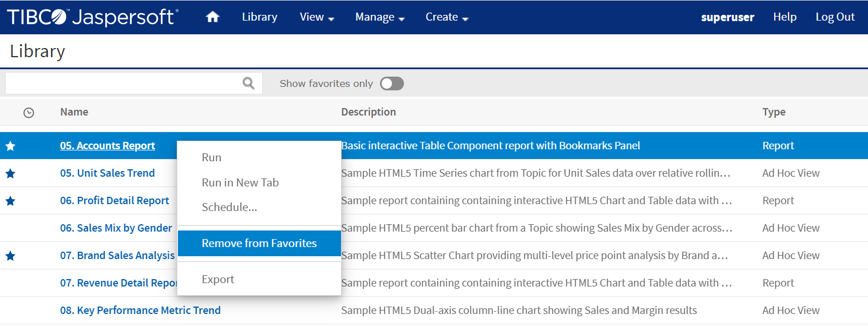The image size is (868, 326).
Task: Open 06. Sales Mix by Gender
Action: (x=116, y=228)
